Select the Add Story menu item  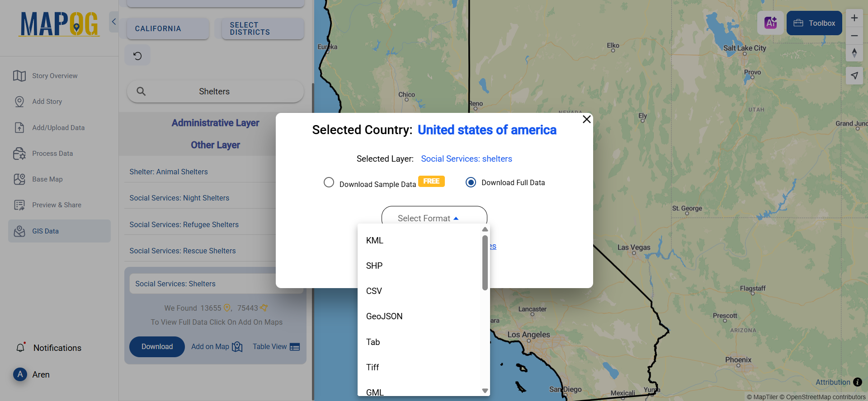(46, 101)
